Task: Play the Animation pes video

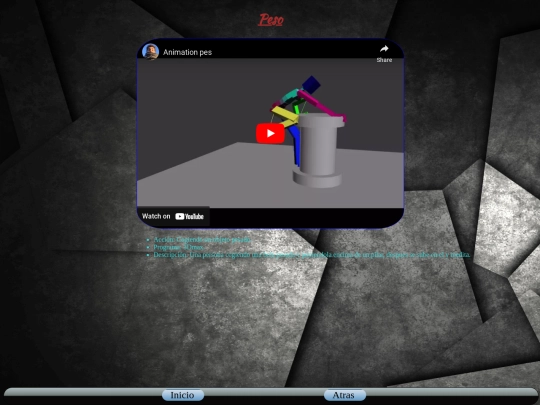Action: click(x=270, y=133)
